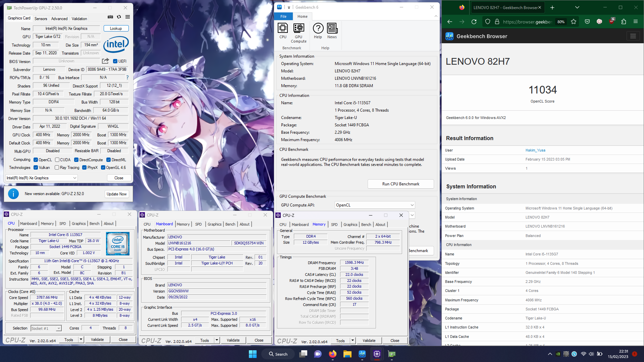Open Socket #1 selection dropdown in CPU-Z
Viewport: 644px width, 362px height.
pos(46,328)
